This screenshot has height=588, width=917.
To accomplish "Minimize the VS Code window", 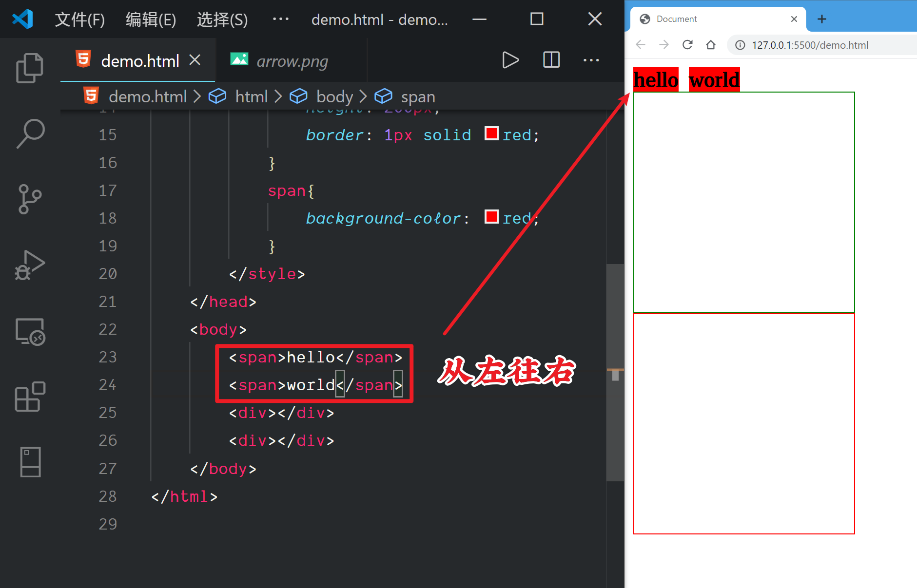I will (480, 19).
